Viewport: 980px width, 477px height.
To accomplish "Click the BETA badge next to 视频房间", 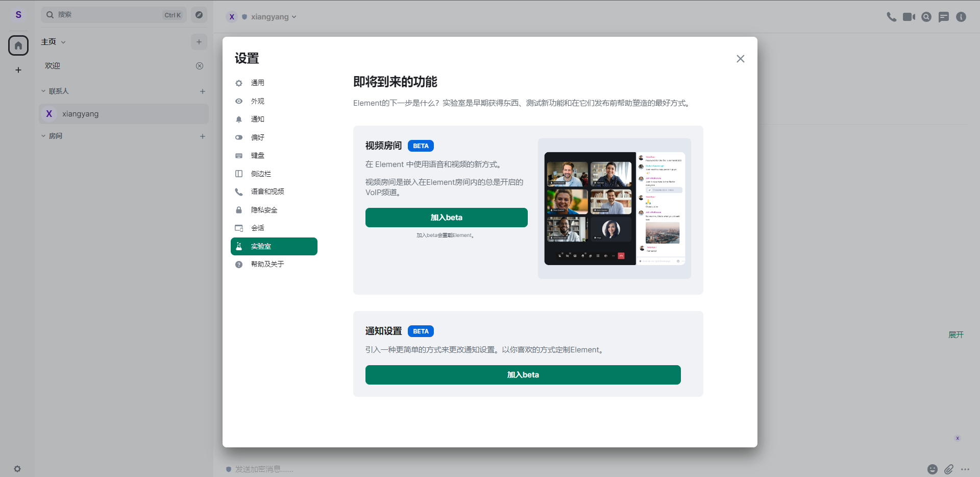I will 421,146.
